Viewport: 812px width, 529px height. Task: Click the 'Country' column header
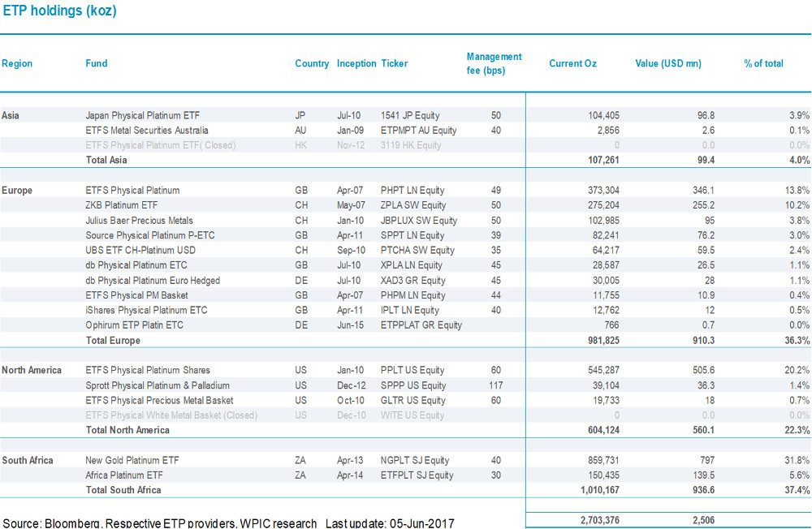pyautogui.click(x=312, y=63)
